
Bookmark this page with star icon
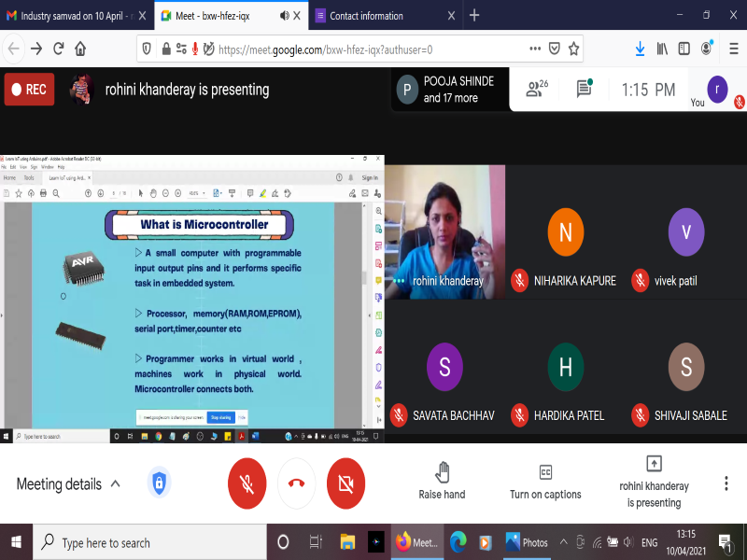pos(574,49)
